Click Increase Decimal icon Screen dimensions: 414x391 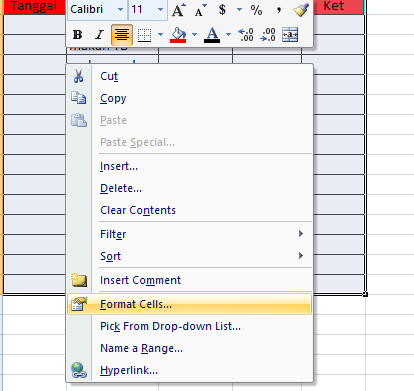[246, 35]
